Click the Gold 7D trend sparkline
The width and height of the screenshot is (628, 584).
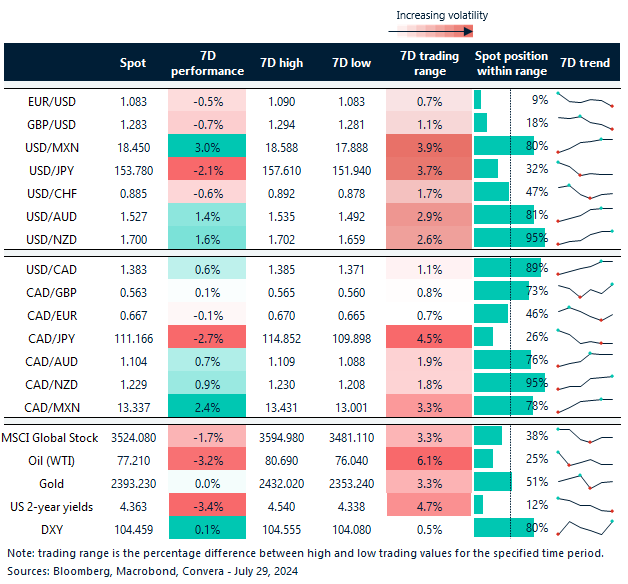pyautogui.click(x=584, y=481)
